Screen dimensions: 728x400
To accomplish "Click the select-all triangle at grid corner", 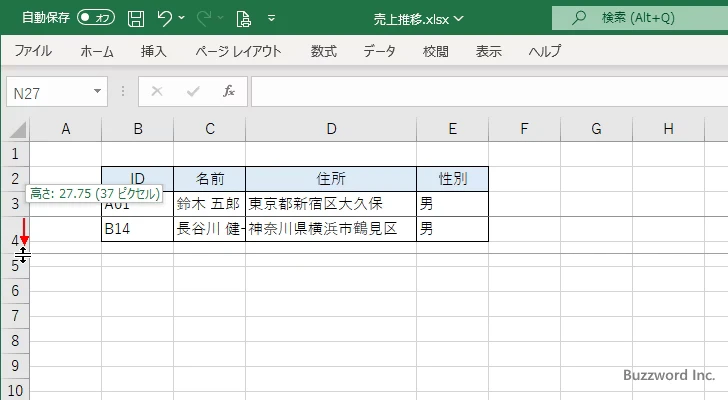I will (x=17, y=129).
